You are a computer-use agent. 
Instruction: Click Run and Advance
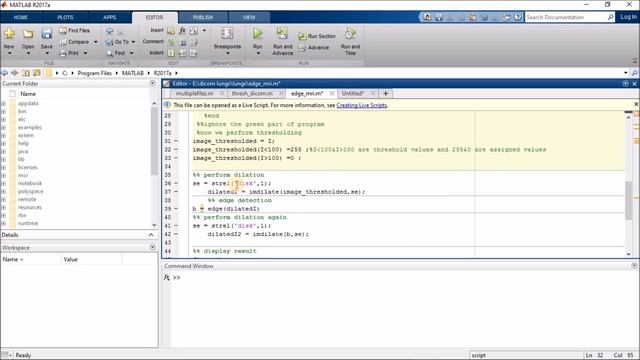(x=282, y=41)
